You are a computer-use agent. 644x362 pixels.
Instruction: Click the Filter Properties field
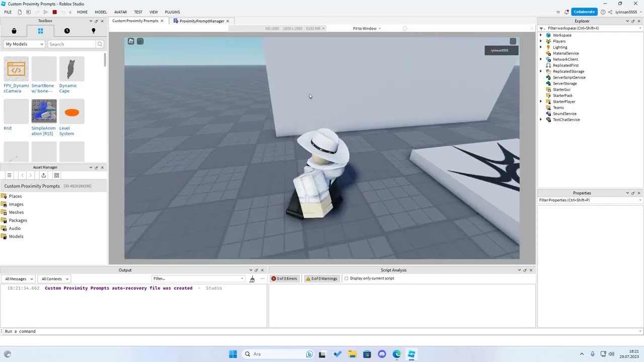coord(590,200)
